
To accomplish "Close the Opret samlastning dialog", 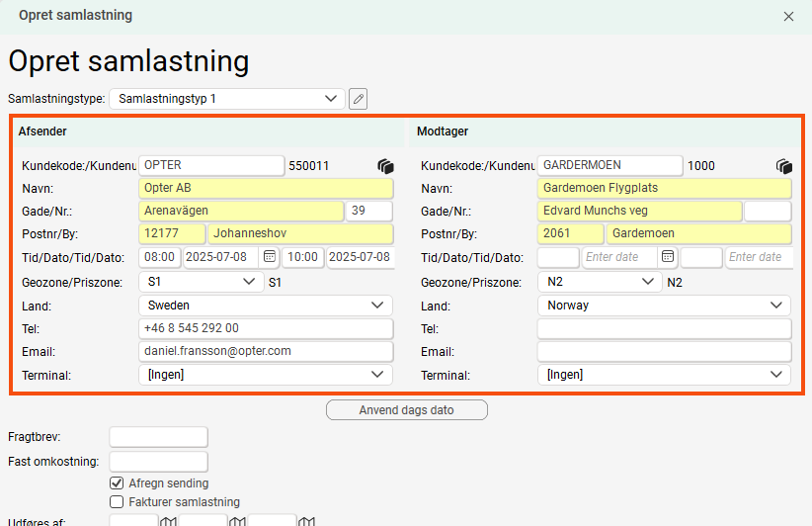I will click(x=788, y=16).
